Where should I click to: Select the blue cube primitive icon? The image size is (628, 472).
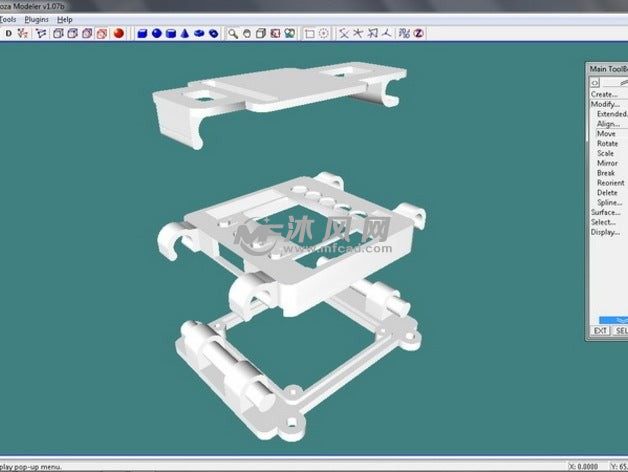143,33
